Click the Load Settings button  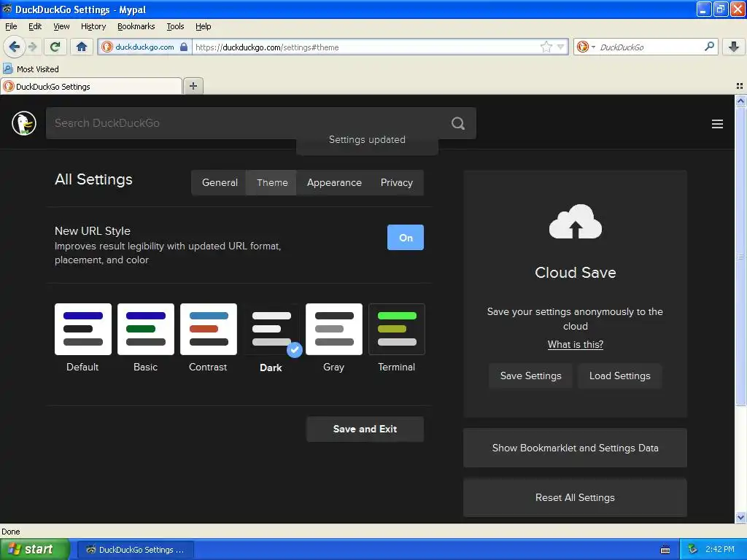pyautogui.click(x=619, y=376)
